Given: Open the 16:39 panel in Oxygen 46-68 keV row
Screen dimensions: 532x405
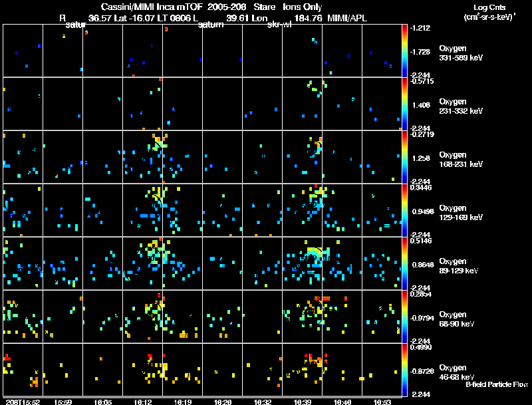Looking at the screenshot, I should (303, 370).
